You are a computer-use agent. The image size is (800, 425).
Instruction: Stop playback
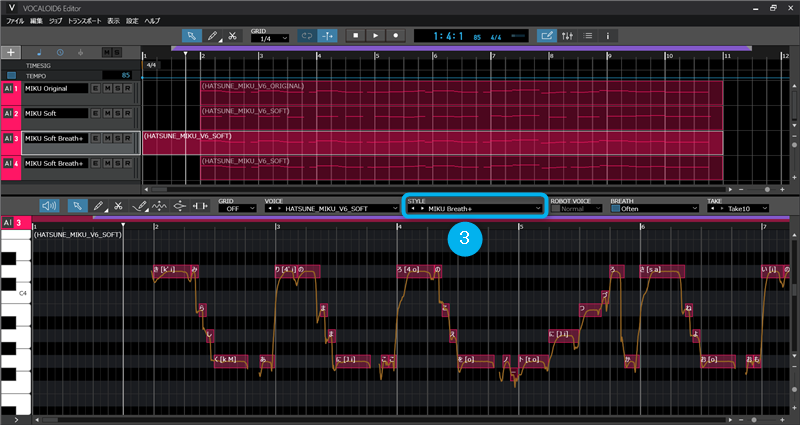pyautogui.click(x=356, y=36)
